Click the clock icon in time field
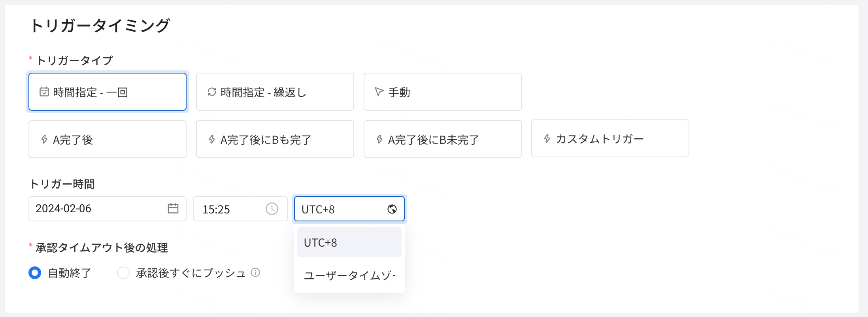Viewport: 868px width, 317px height. 272,209
